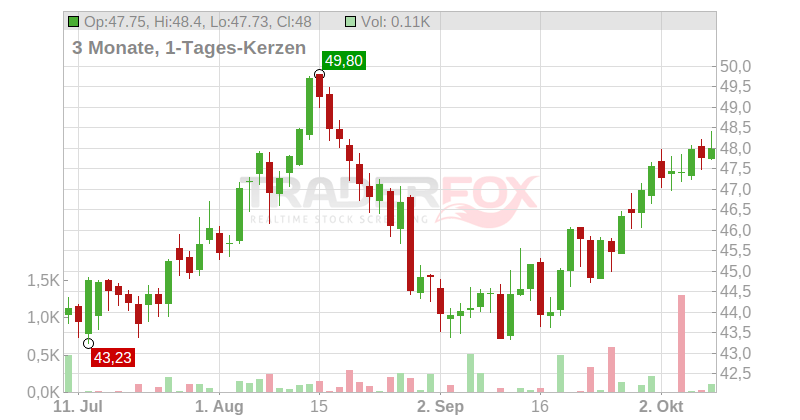This screenshot has width=800, height=420.
Task: Click the red 43,23 low price label
Action: pos(113,358)
